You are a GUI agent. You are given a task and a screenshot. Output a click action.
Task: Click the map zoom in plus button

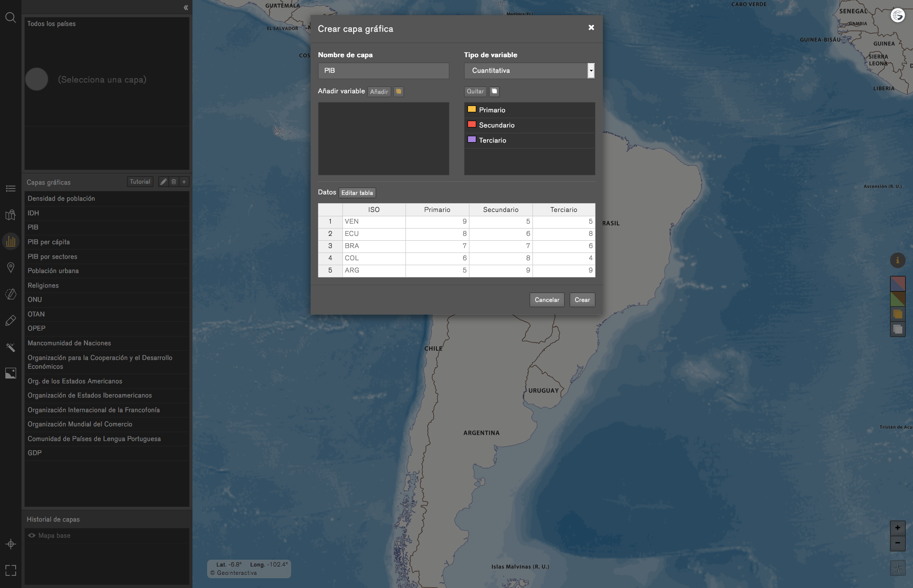pos(897,528)
